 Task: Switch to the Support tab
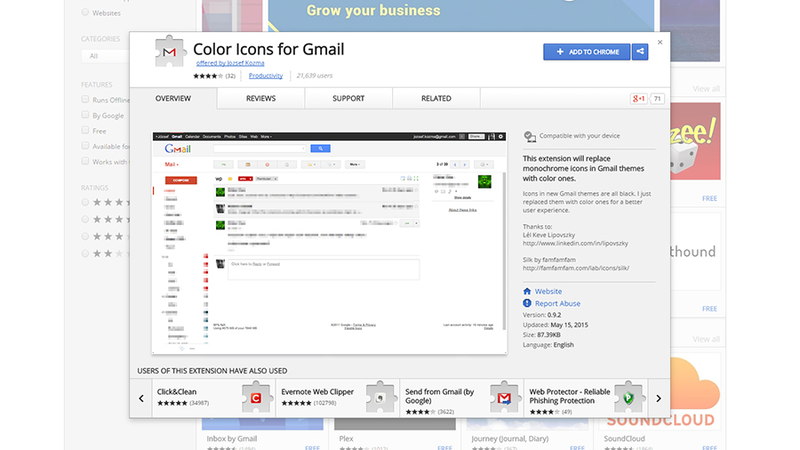[x=348, y=98]
